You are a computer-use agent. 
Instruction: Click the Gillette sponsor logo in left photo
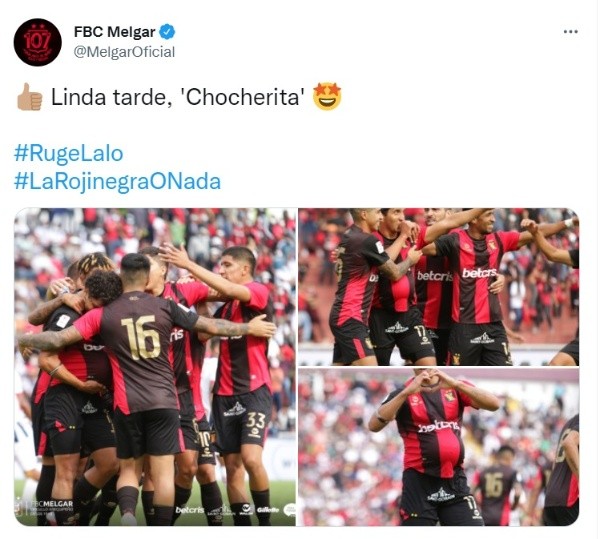(x=267, y=510)
